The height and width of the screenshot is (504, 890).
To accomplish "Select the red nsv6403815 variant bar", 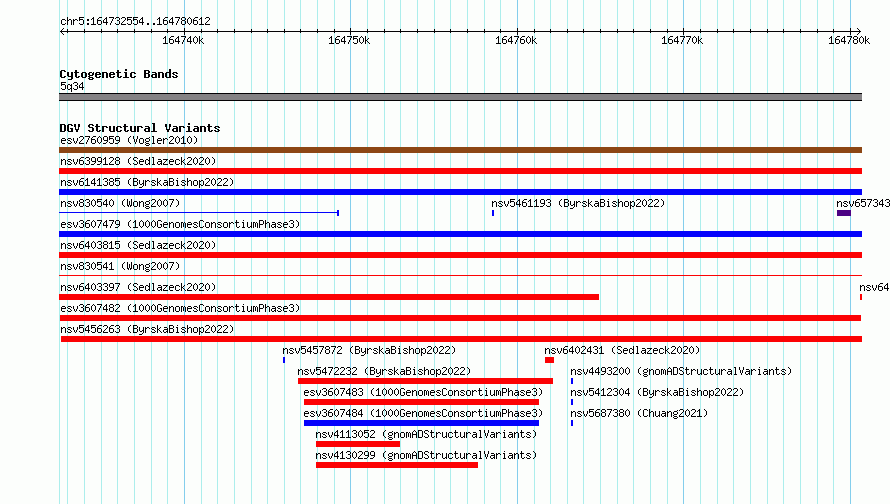I will (460, 255).
